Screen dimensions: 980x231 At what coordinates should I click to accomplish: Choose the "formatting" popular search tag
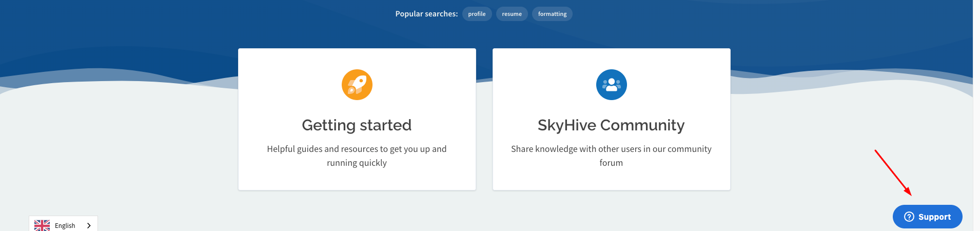pyautogui.click(x=552, y=14)
